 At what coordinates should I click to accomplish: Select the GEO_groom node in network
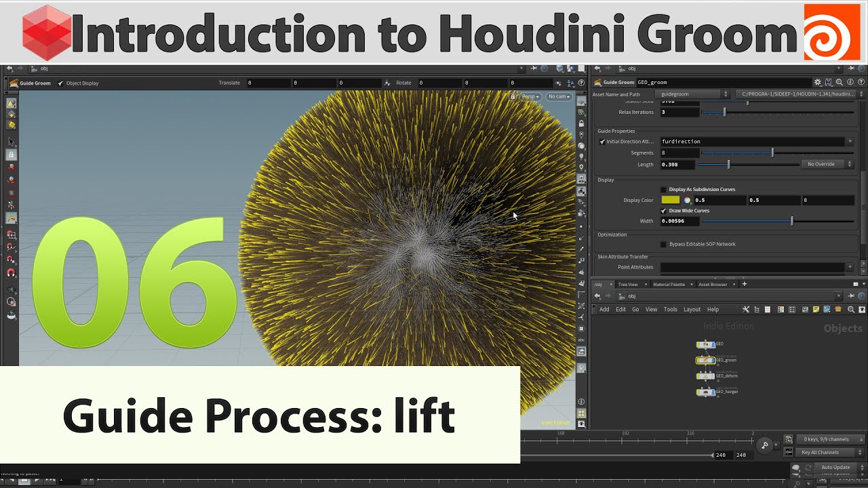pyautogui.click(x=705, y=360)
